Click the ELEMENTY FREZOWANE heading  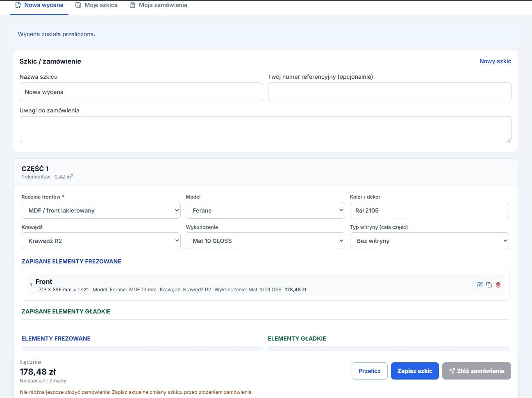click(x=56, y=339)
